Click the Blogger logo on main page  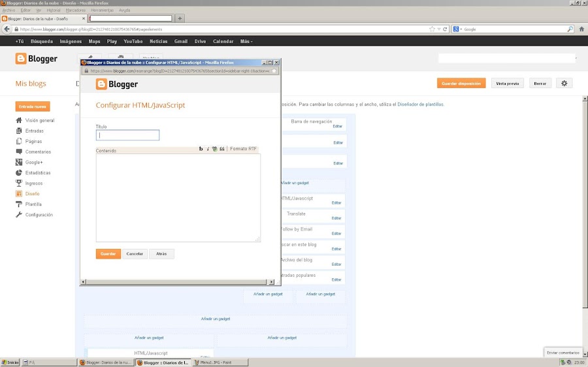(x=37, y=59)
